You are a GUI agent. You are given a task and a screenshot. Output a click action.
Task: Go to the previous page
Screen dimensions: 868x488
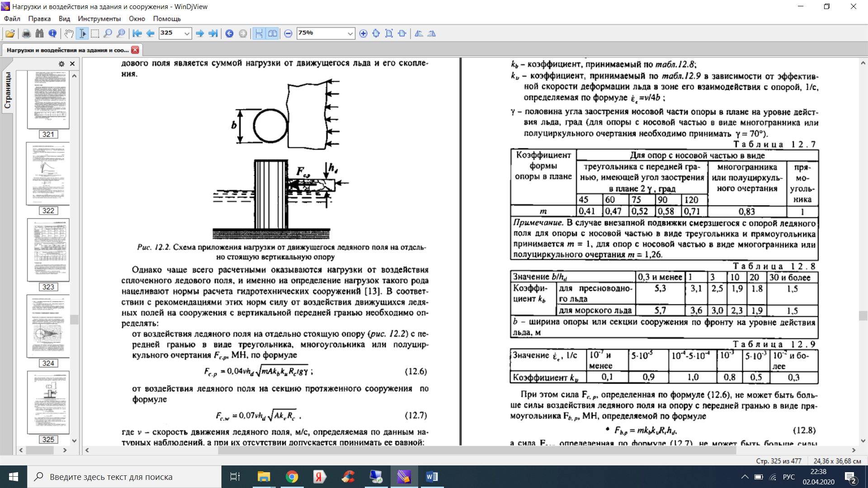[x=151, y=33]
